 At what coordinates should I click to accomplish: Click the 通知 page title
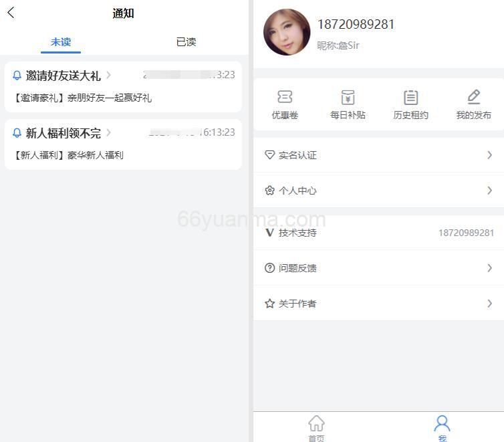click(123, 13)
